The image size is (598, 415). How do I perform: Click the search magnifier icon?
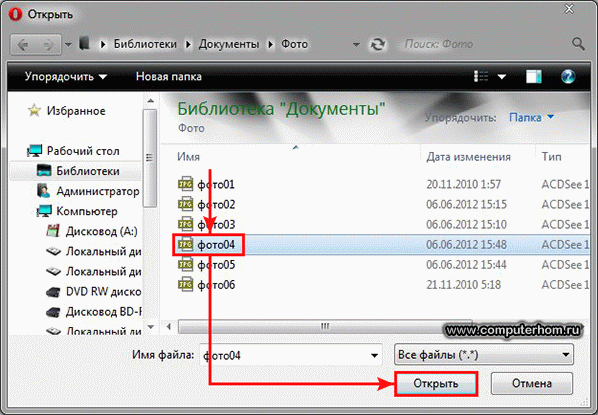tap(578, 44)
